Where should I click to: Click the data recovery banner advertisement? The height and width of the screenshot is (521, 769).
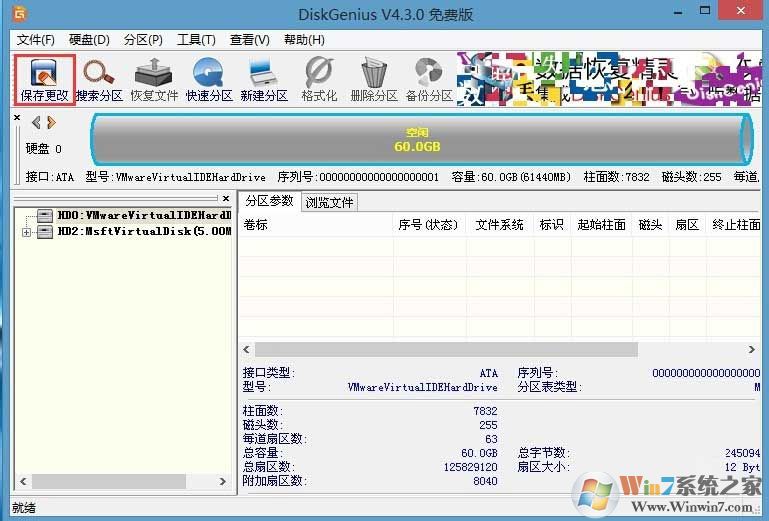[x=608, y=79]
